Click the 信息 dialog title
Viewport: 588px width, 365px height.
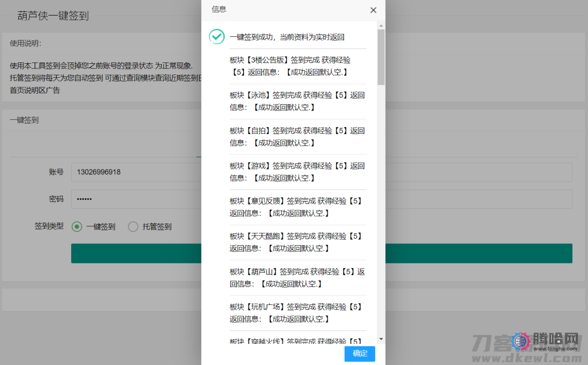(x=219, y=9)
